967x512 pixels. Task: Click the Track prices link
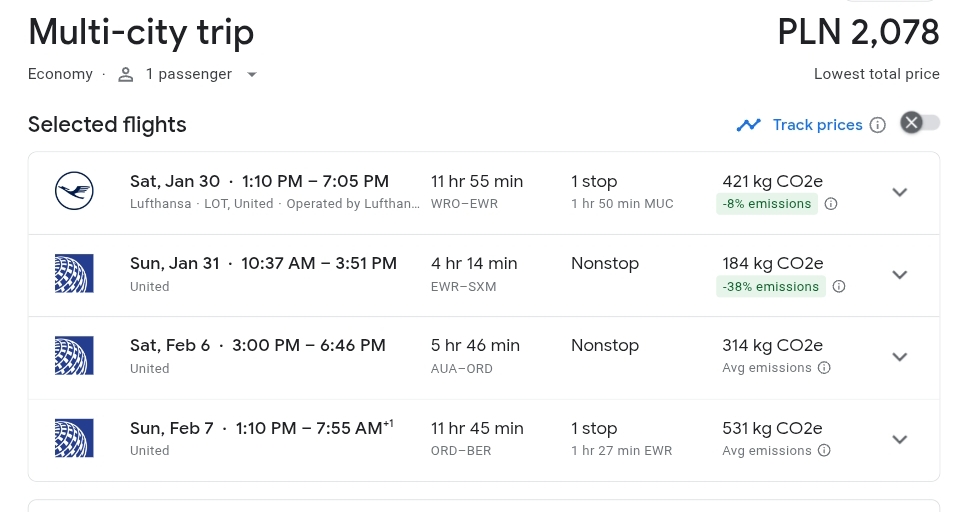click(818, 125)
